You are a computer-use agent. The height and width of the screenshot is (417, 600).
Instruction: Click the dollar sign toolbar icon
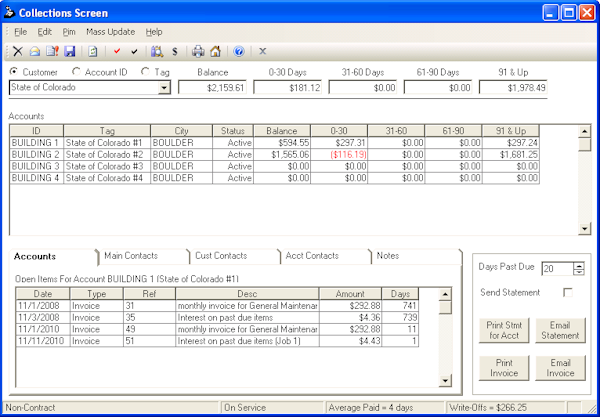(175, 51)
